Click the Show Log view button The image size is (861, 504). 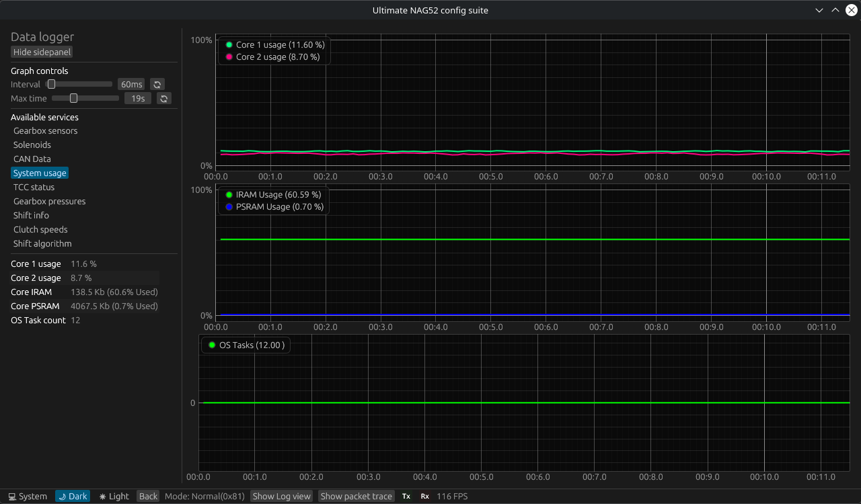(x=282, y=497)
